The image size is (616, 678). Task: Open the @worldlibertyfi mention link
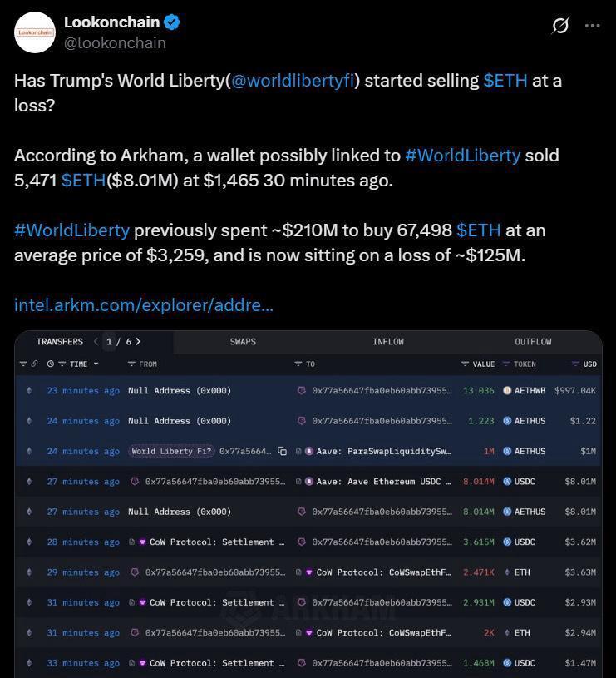pyautogui.click(x=293, y=81)
